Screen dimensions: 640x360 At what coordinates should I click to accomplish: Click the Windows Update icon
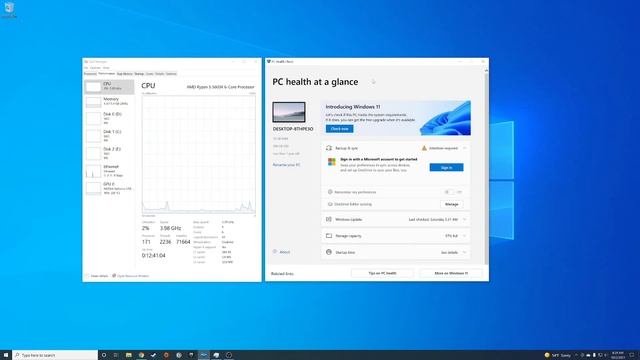[x=329, y=220]
